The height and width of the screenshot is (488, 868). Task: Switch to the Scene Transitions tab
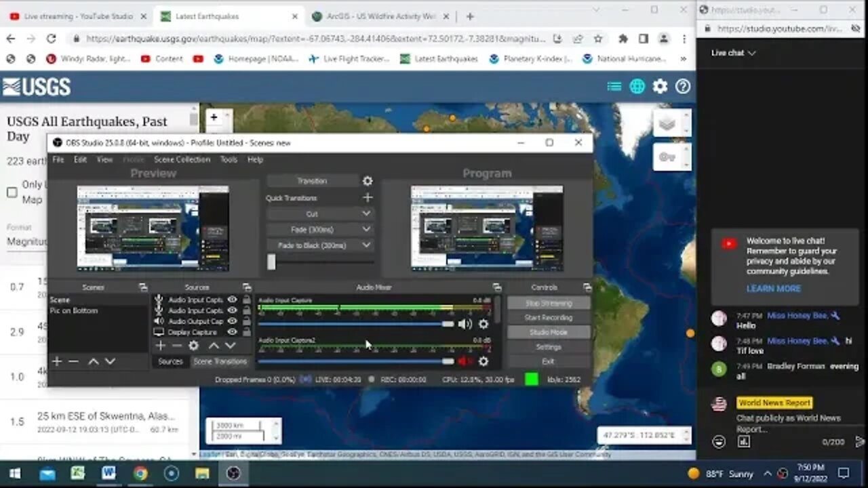(x=220, y=361)
